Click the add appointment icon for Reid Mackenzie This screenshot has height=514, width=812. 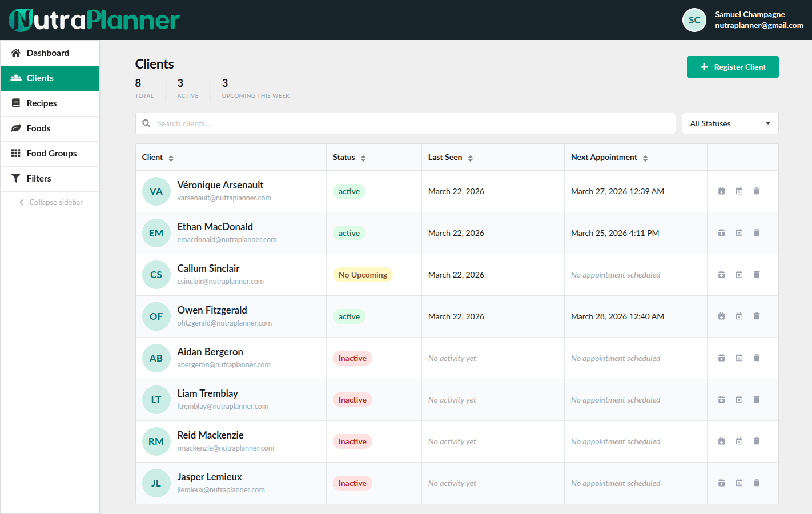click(x=721, y=441)
